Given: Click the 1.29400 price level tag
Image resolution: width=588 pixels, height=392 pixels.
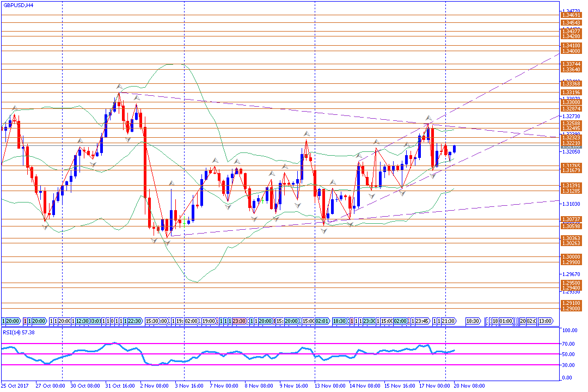Looking at the screenshot, I should pos(571,287).
